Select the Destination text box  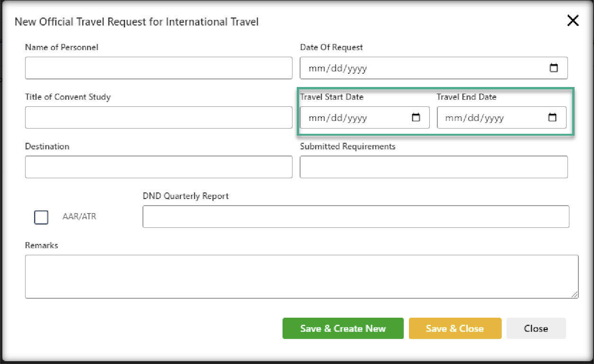[x=159, y=167]
